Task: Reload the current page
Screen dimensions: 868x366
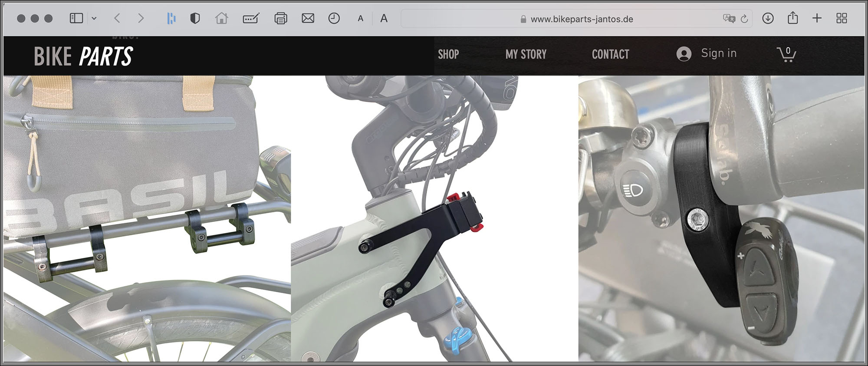Action: (x=744, y=19)
